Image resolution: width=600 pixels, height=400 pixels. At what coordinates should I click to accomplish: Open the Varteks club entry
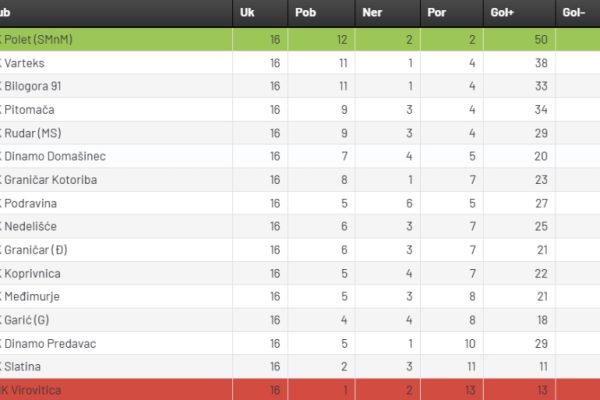point(24,63)
